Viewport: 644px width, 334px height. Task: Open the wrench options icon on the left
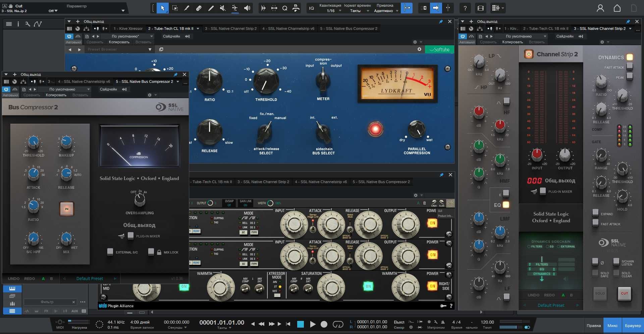click(x=28, y=24)
